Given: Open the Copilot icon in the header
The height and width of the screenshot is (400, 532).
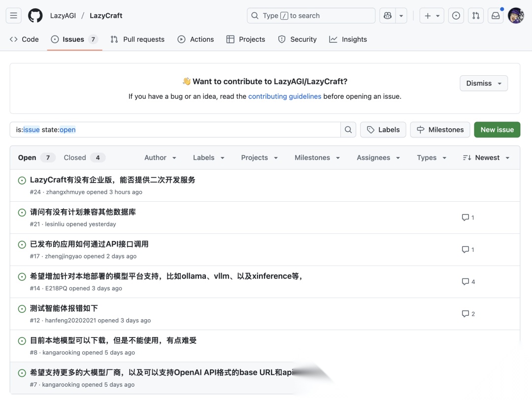Looking at the screenshot, I should tap(387, 15).
